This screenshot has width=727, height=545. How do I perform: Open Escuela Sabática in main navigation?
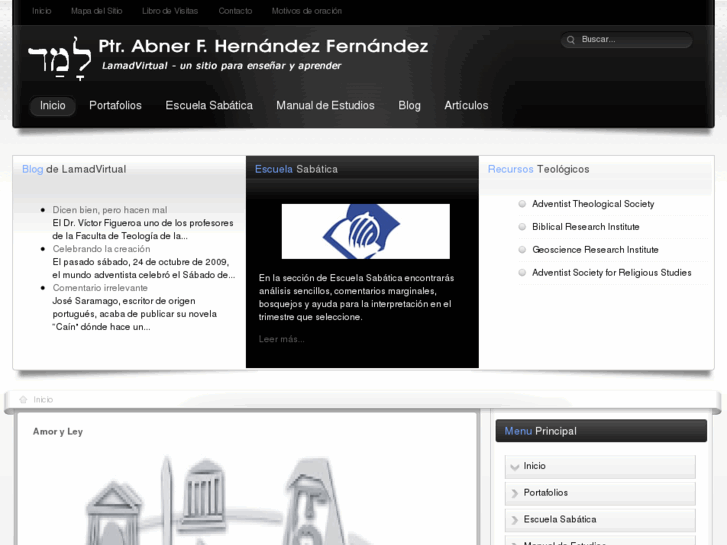pos(209,106)
